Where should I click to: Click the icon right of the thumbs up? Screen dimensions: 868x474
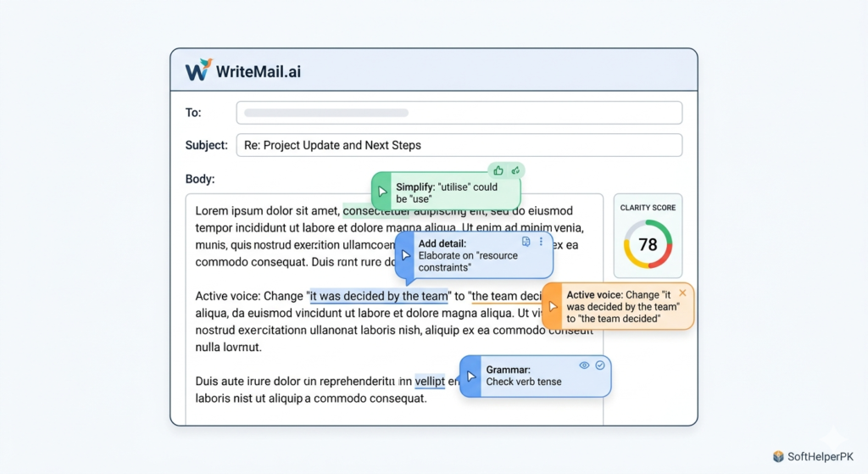515,170
